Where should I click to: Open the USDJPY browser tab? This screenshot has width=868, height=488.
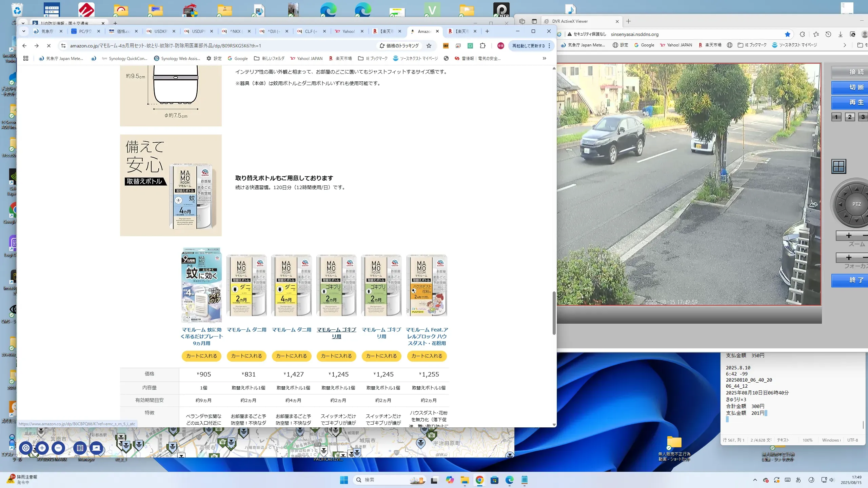[198, 31]
